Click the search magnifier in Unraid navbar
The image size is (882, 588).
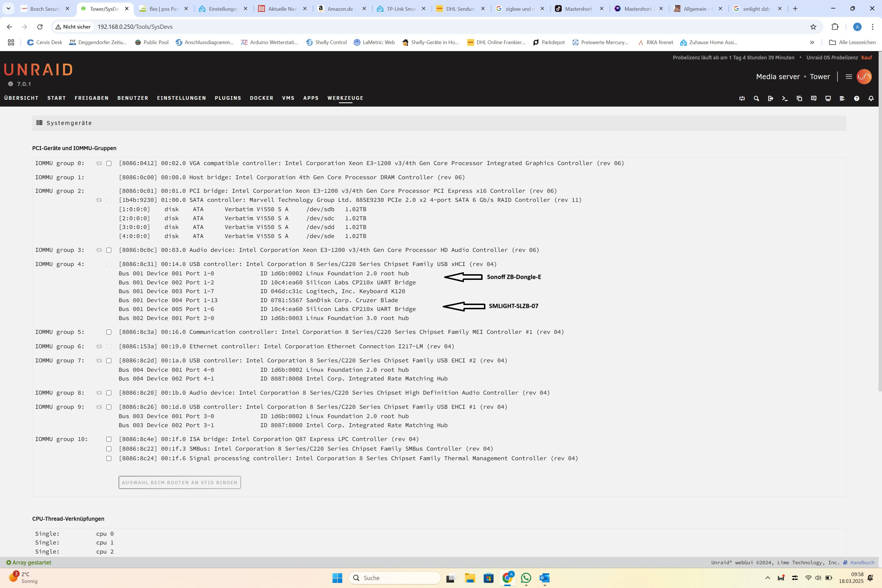click(x=756, y=98)
